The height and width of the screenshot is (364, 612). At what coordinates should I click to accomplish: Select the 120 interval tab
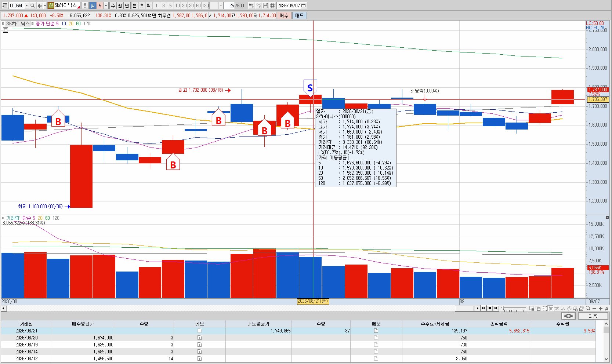tap(205, 6)
